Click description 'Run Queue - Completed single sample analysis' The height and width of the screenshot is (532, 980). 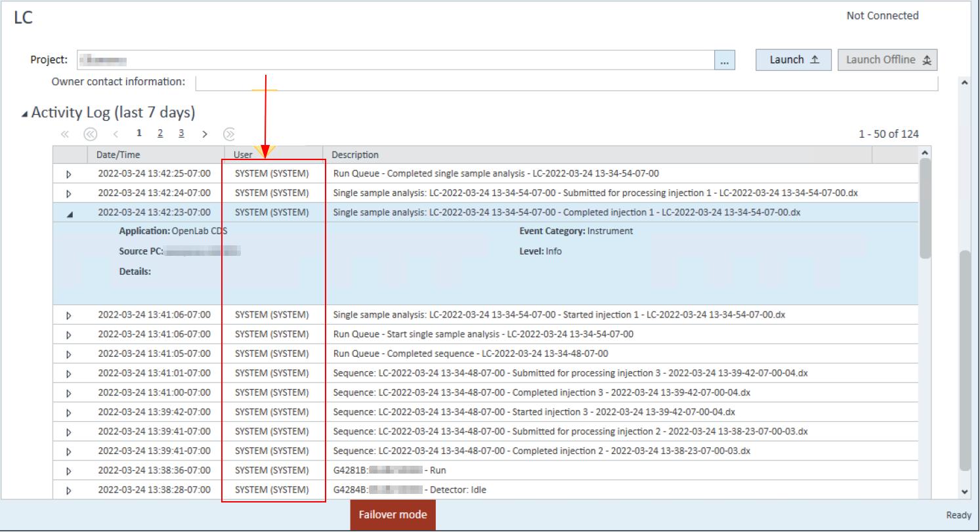(496, 174)
